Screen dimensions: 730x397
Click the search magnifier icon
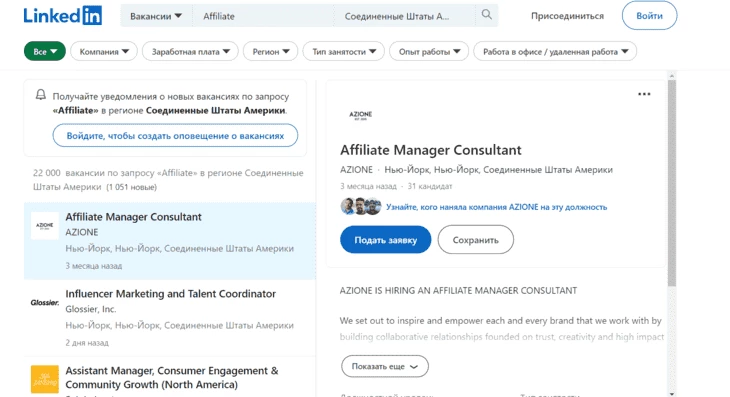(487, 15)
